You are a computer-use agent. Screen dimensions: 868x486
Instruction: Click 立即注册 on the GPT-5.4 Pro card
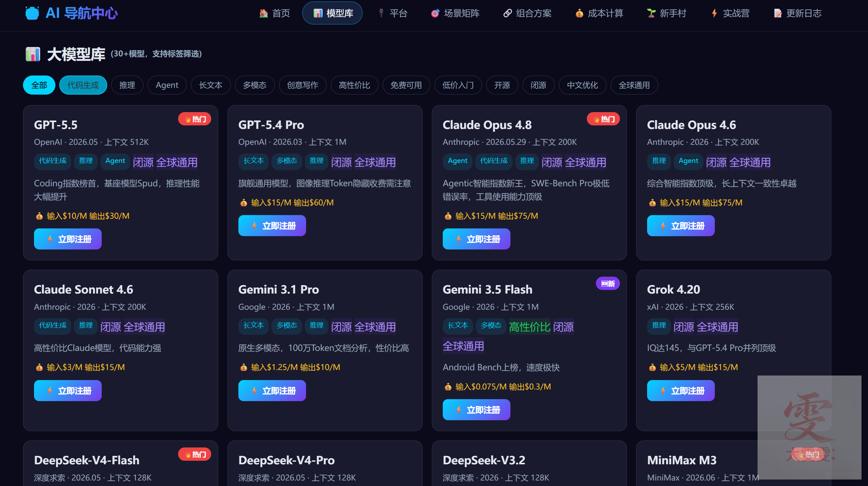point(272,226)
